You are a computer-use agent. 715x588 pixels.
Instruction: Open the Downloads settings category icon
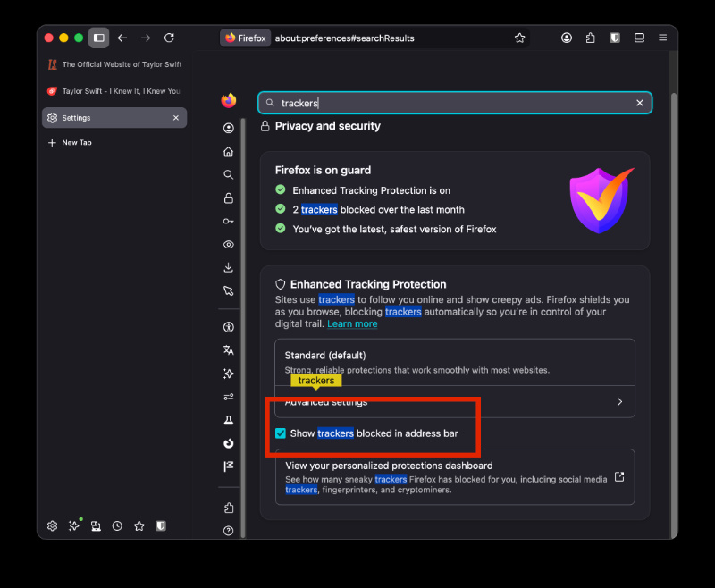[x=229, y=267]
